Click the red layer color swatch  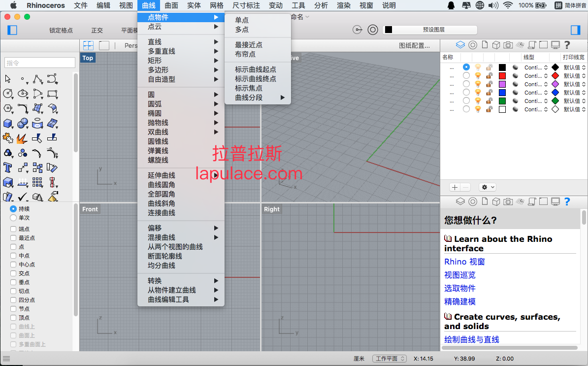coord(502,76)
